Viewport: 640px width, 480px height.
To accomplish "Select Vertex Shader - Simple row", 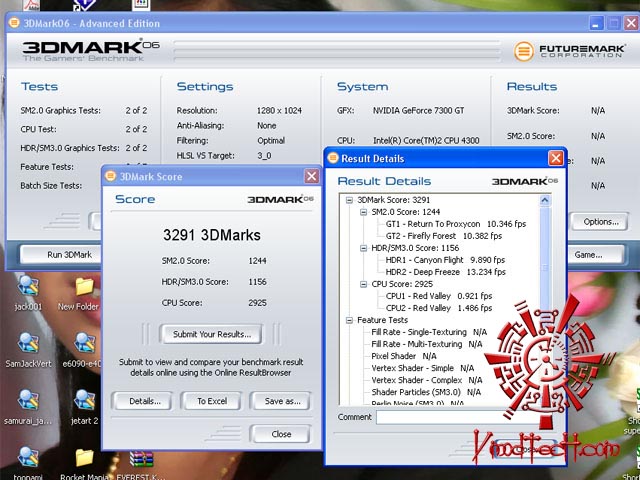I will [422, 368].
